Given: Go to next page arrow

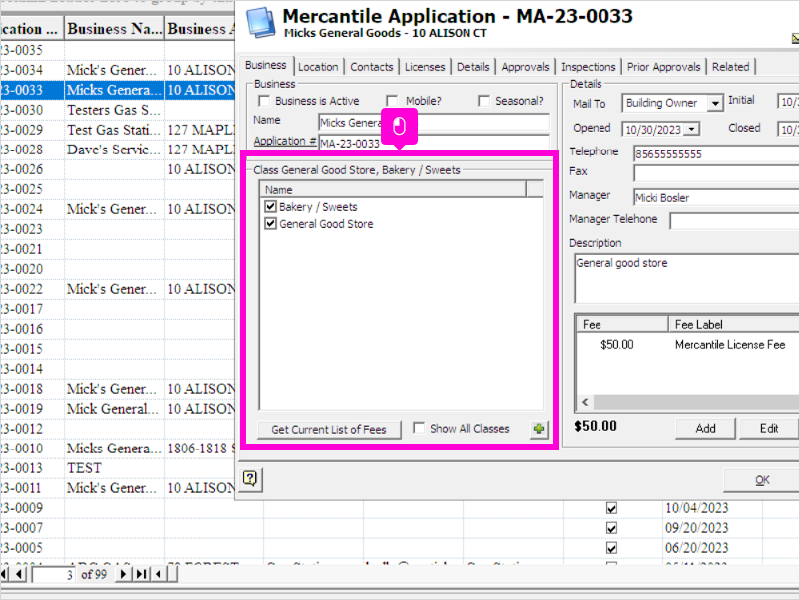Looking at the screenshot, I should [x=123, y=574].
